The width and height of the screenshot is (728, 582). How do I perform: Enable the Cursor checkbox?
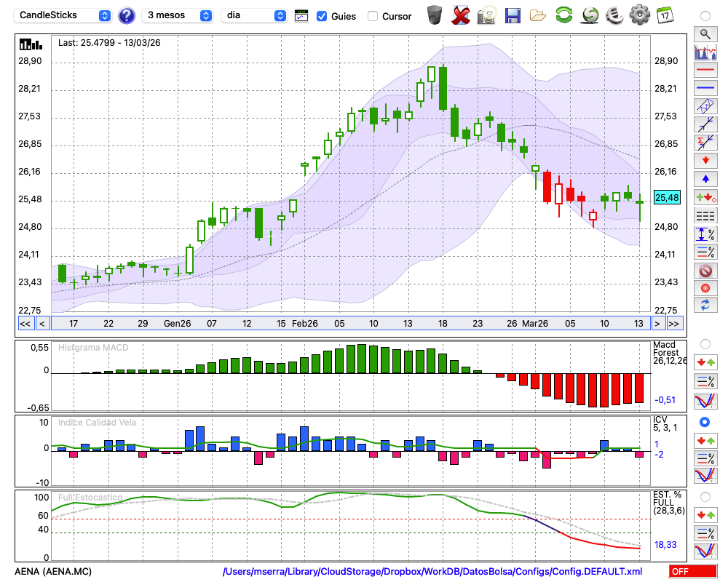pyautogui.click(x=373, y=16)
